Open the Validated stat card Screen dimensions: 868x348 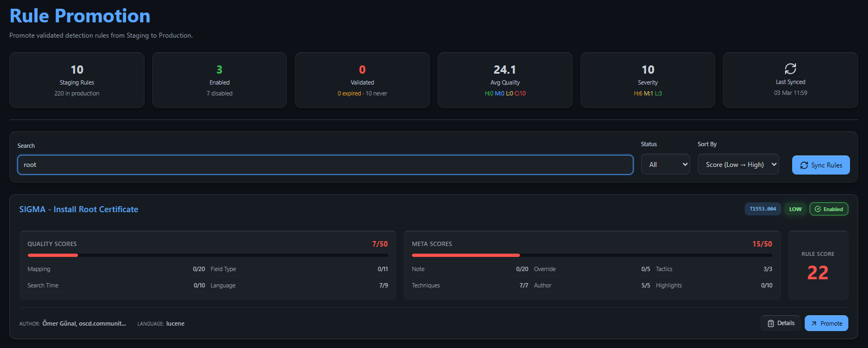pos(362,80)
